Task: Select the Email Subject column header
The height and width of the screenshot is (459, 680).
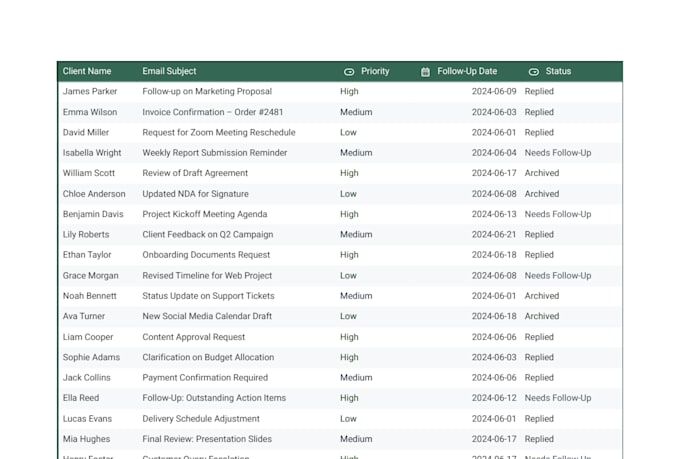Action: (169, 71)
